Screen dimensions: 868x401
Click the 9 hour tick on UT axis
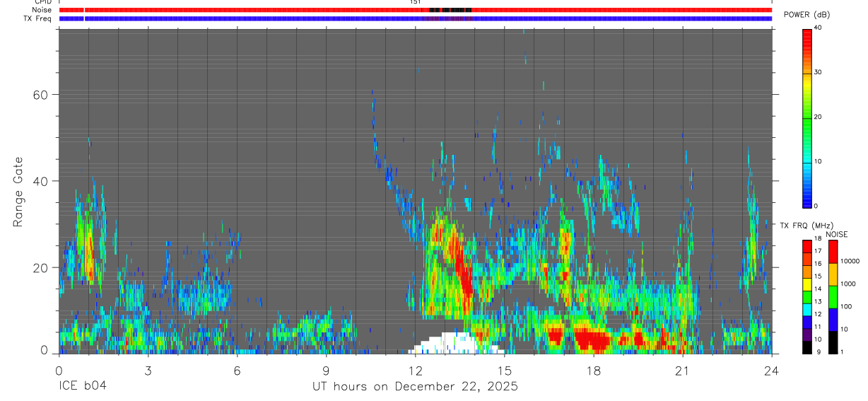click(326, 371)
